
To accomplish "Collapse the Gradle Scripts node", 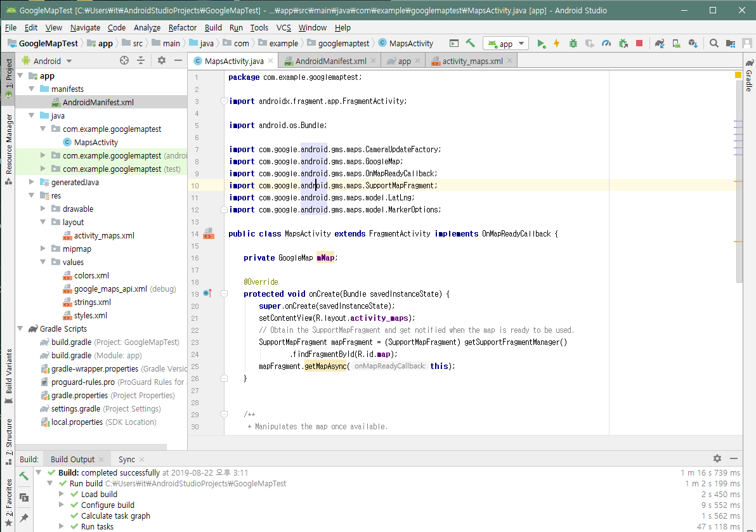I will pyautogui.click(x=20, y=328).
